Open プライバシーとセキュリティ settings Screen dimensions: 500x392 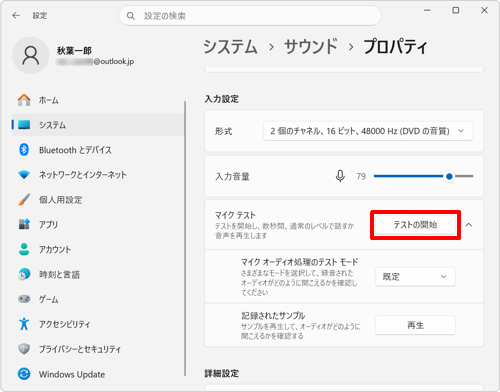(x=97, y=349)
